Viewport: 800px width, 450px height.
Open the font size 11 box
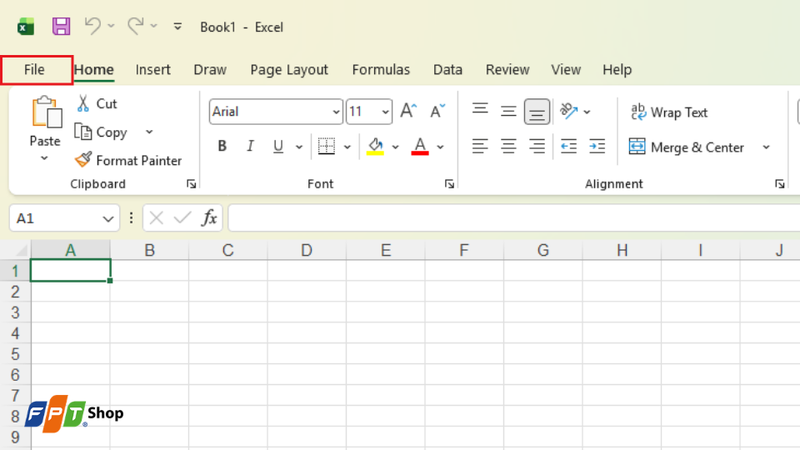point(369,112)
